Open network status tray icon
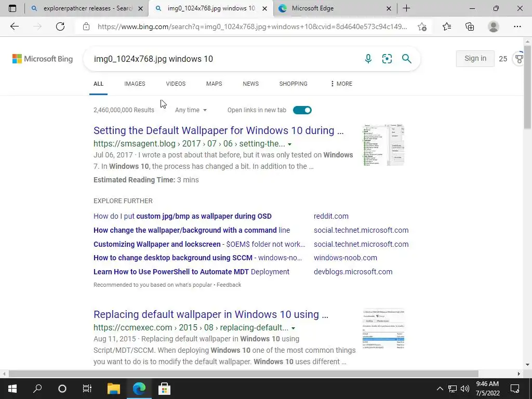The height and width of the screenshot is (399, 532). point(453,389)
